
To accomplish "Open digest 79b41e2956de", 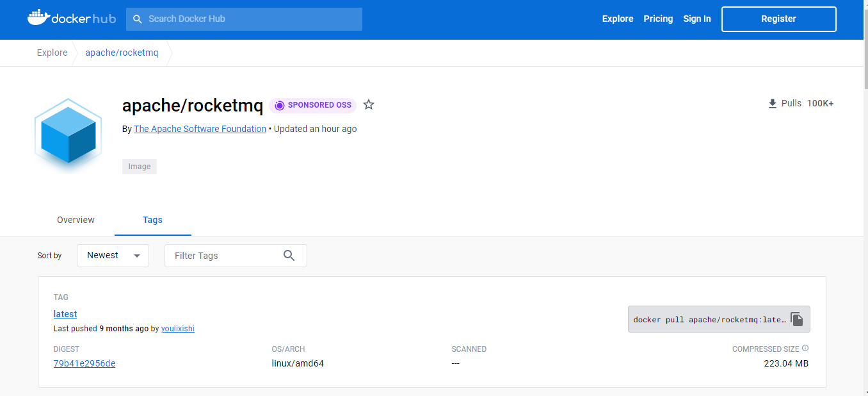I will [x=84, y=363].
